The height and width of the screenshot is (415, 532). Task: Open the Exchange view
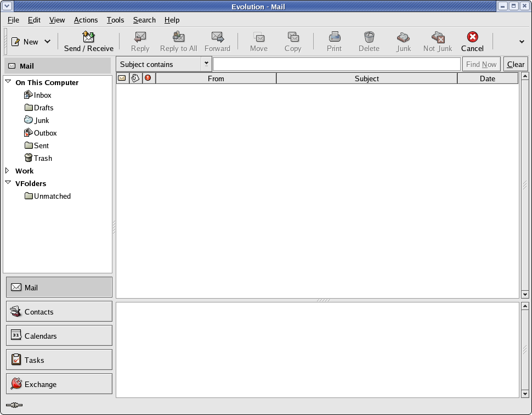(59, 384)
